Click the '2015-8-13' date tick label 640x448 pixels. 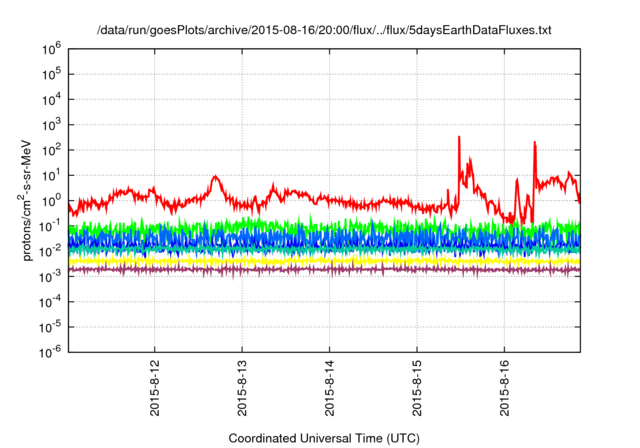[242, 388]
